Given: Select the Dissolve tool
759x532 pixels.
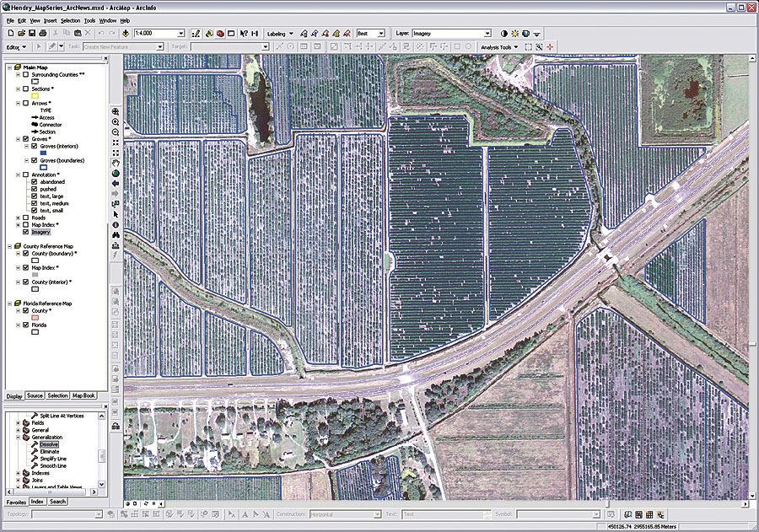Looking at the screenshot, I should tap(49, 444).
